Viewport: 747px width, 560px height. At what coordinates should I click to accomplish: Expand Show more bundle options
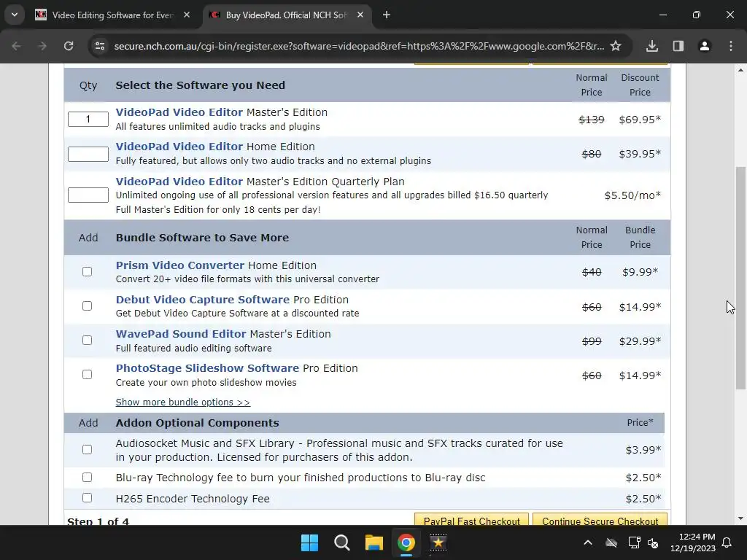[x=183, y=402]
